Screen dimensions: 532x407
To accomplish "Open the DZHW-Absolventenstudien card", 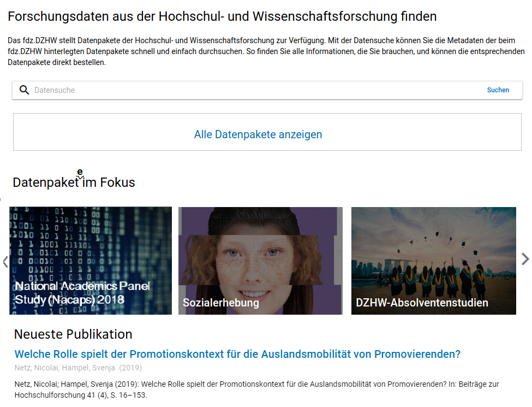I will (x=434, y=261).
